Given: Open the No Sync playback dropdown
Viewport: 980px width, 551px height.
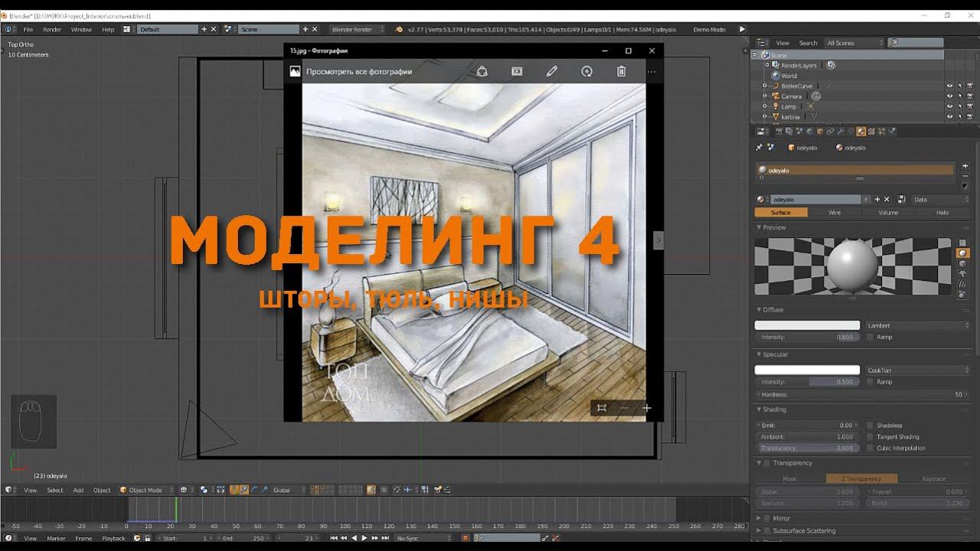Looking at the screenshot, I should (424, 538).
